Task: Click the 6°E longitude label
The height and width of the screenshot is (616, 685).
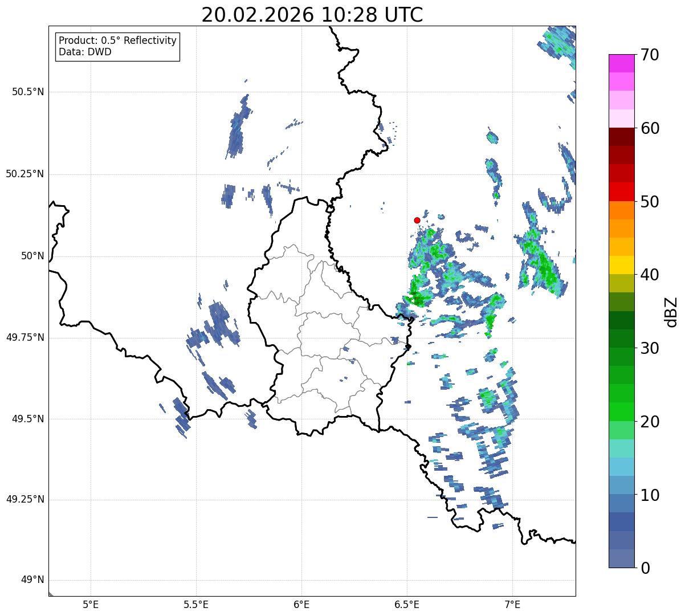Action: pos(301,605)
